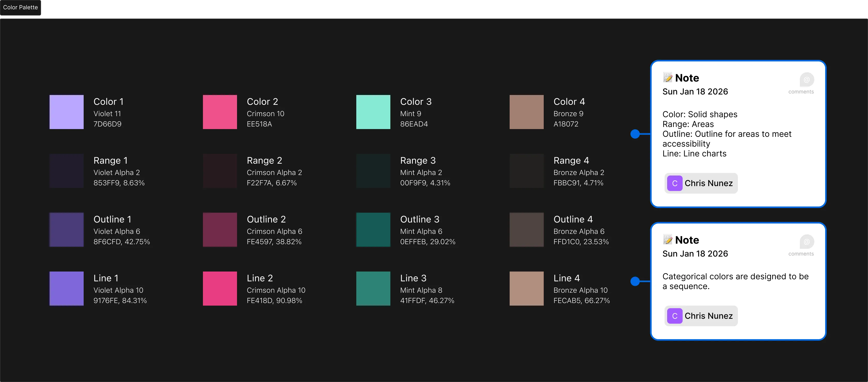Viewport: 868px width, 382px height.
Task: Click value 'FE4597, 38.82%'
Action: [x=274, y=242]
